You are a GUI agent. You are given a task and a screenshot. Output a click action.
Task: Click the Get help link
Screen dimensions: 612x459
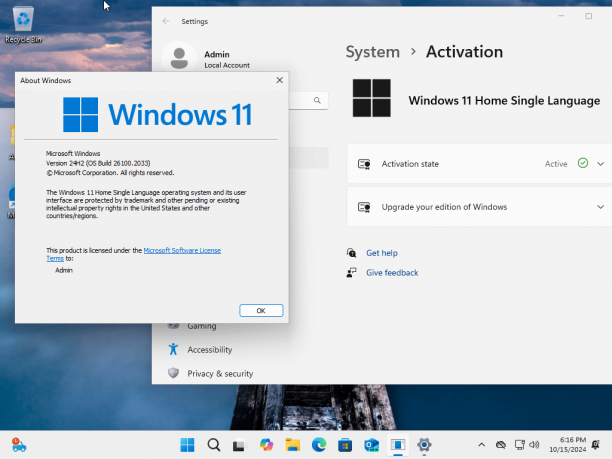pos(382,253)
